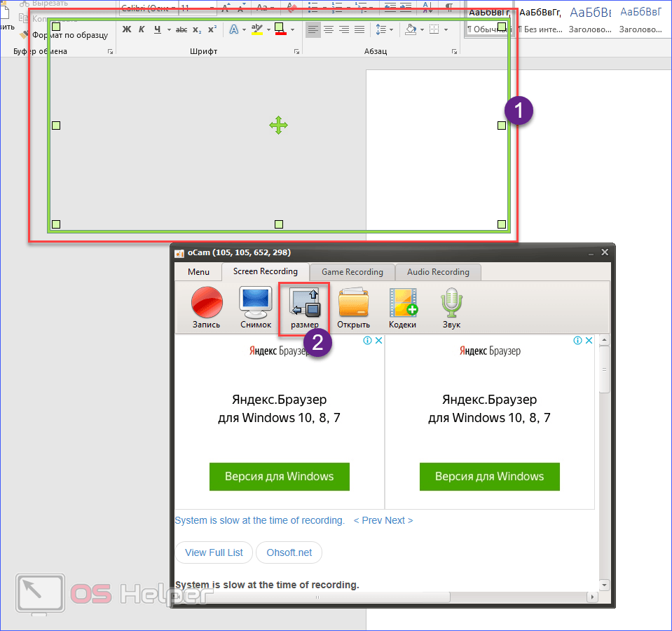
Task: Click the Звук microphone icon
Action: [451, 303]
